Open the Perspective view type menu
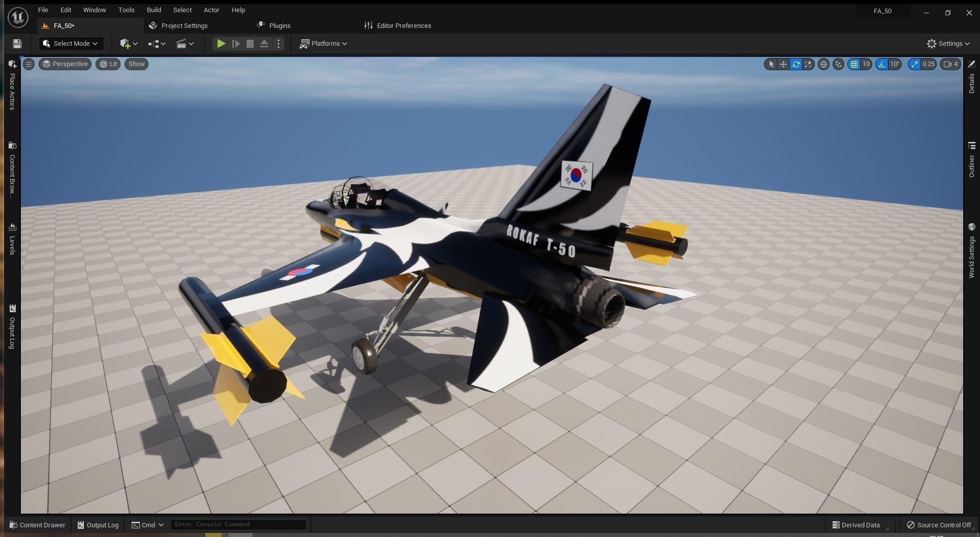This screenshot has height=537, width=980. pyautogui.click(x=65, y=64)
